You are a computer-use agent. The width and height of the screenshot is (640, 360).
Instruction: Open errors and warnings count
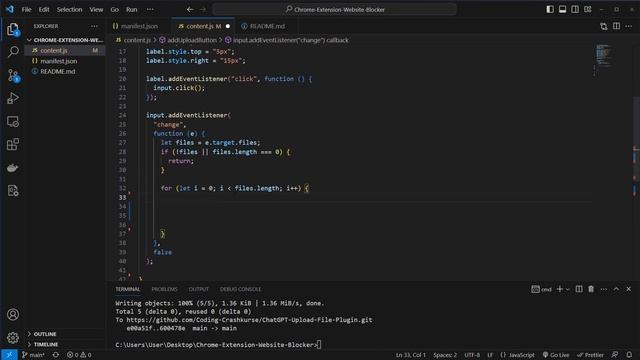click(79, 355)
